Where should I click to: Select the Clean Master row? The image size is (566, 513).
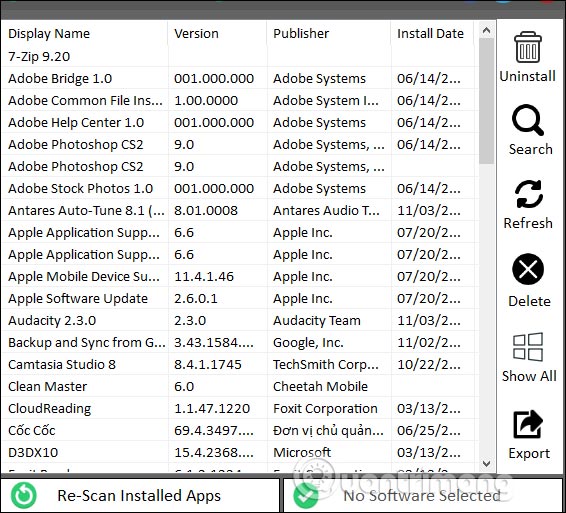point(240,387)
